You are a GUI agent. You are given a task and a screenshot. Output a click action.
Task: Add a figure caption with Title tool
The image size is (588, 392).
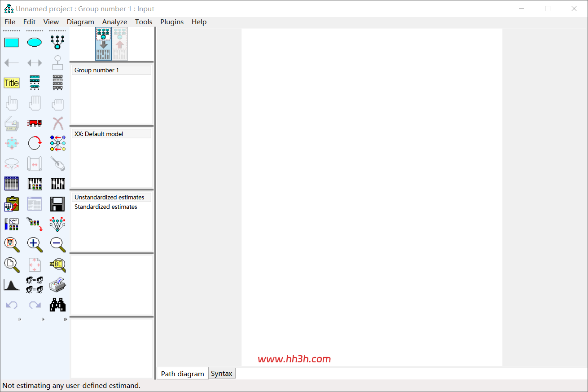[11, 83]
